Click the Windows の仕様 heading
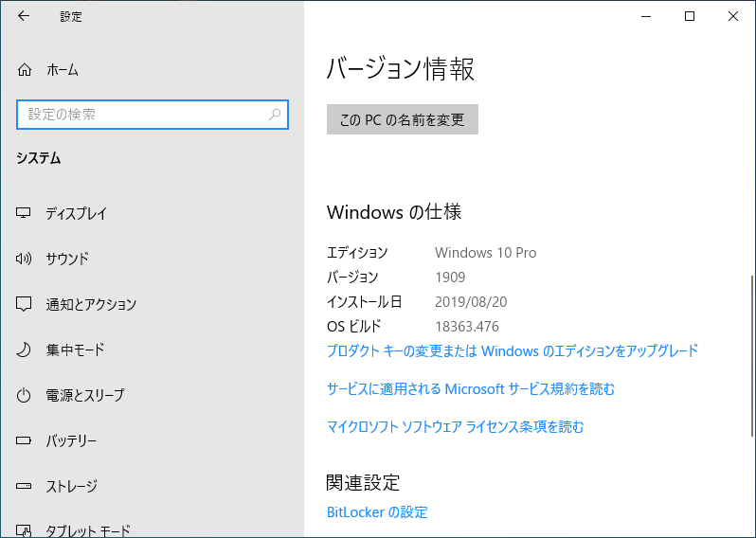Screen dimensions: 756x538 click(394, 212)
